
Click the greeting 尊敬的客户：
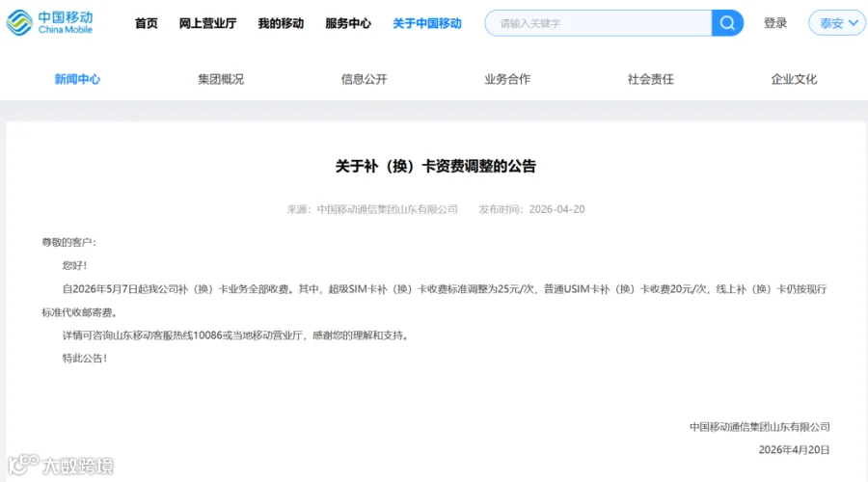[69, 242]
